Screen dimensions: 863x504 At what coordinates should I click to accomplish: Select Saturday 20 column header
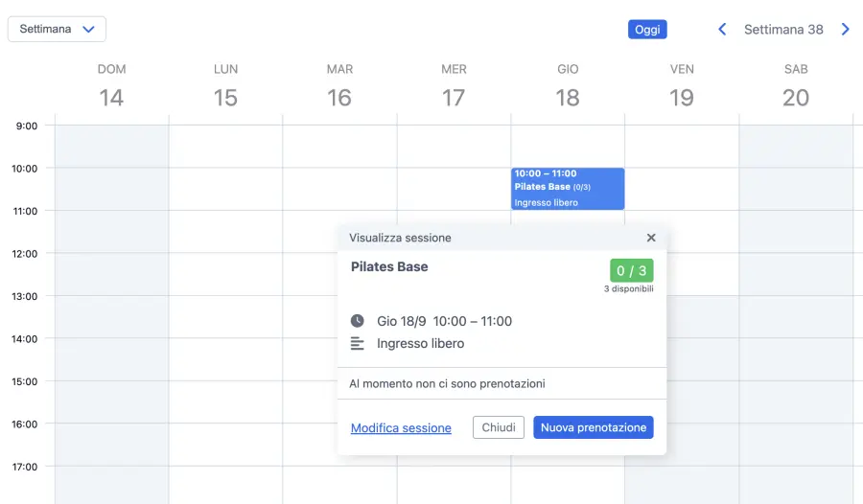point(796,86)
